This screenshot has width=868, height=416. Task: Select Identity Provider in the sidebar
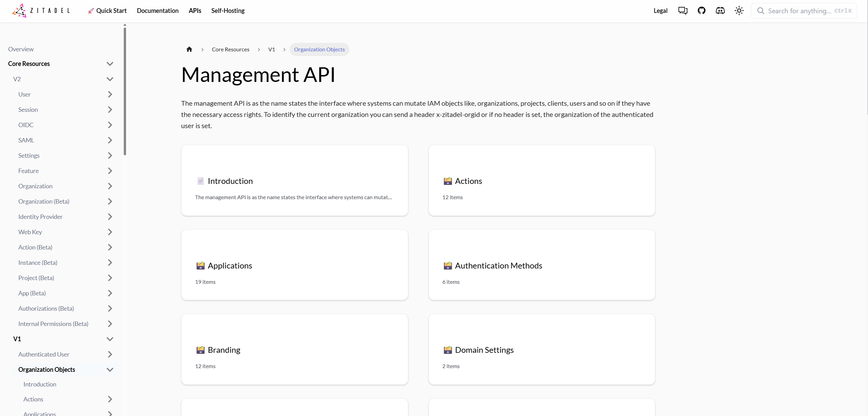[x=40, y=216]
